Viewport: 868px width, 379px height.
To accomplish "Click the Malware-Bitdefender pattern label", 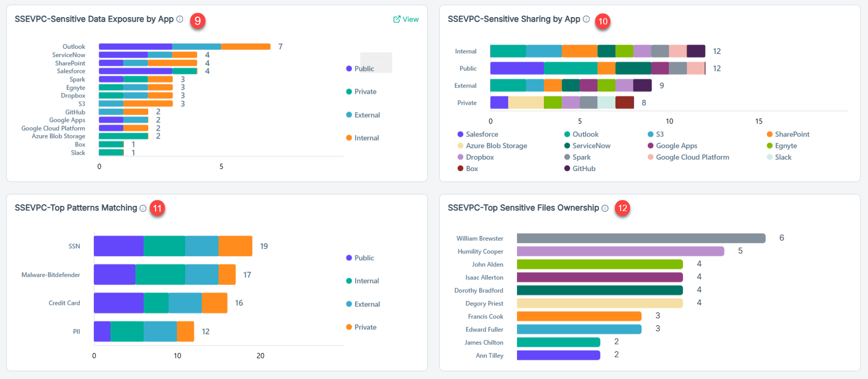I will (x=51, y=275).
